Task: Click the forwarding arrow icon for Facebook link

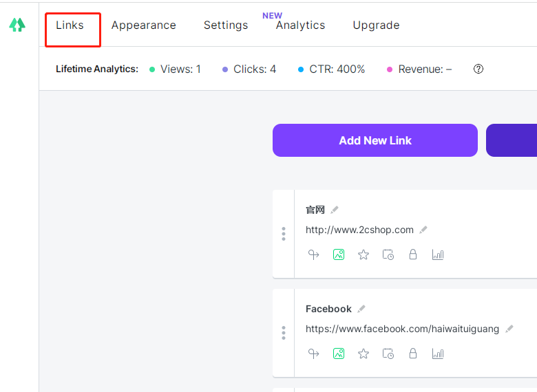Action: click(x=314, y=353)
